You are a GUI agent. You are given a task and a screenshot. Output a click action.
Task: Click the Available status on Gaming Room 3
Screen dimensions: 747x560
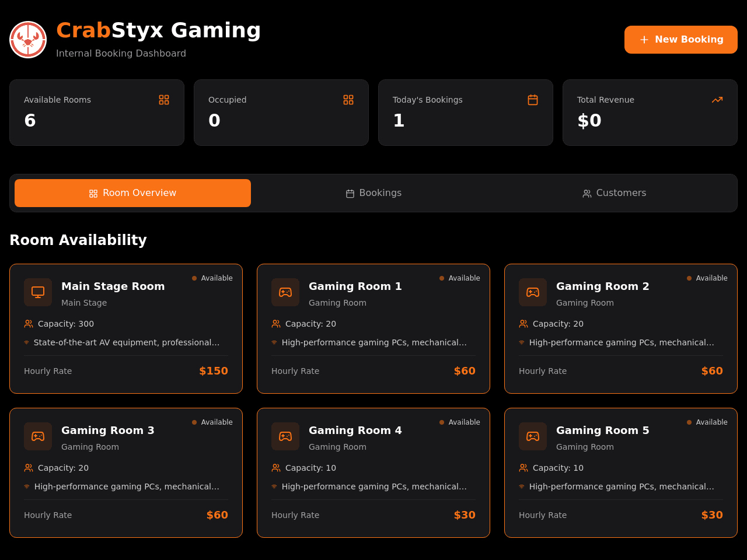(x=212, y=422)
